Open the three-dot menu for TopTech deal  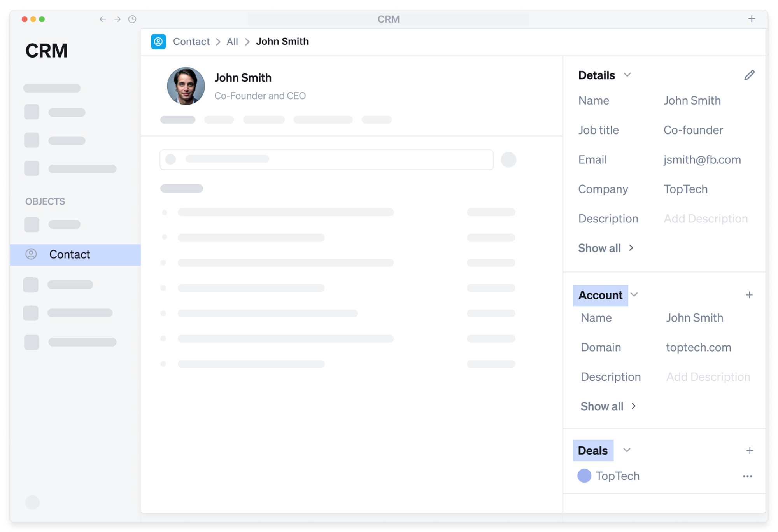pos(747,476)
